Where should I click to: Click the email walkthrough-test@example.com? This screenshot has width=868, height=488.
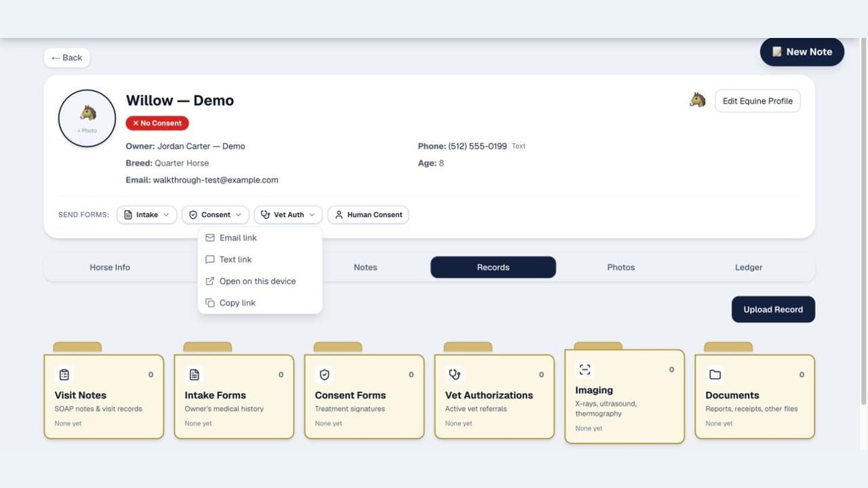click(x=216, y=180)
